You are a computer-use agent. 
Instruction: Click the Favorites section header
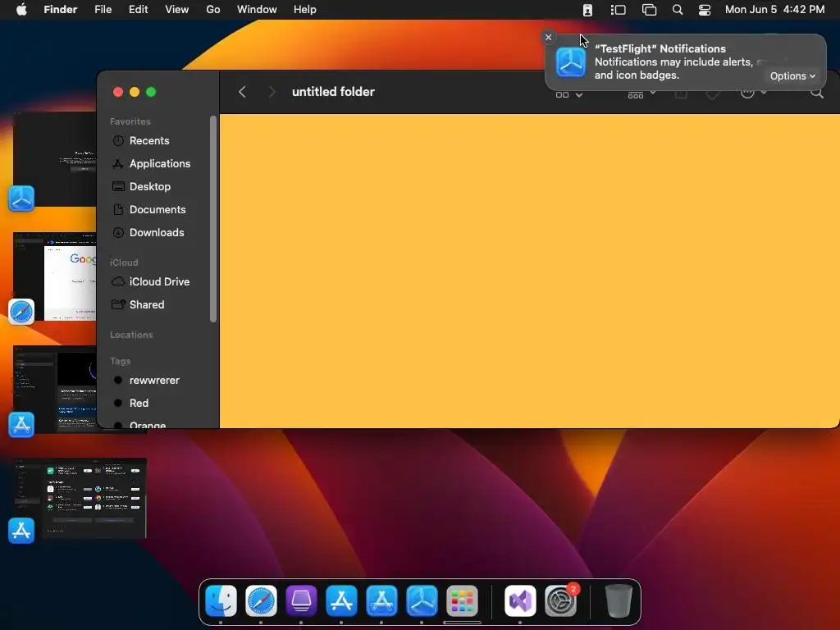coord(130,121)
